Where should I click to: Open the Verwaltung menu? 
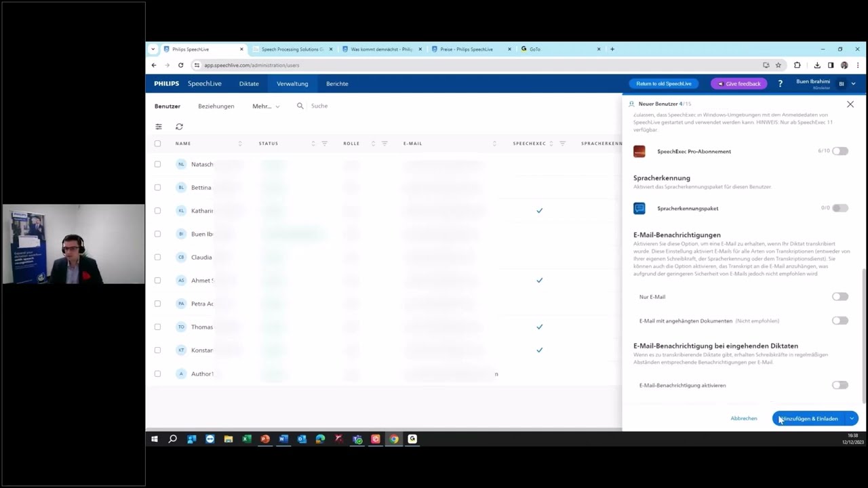[292, 83]
